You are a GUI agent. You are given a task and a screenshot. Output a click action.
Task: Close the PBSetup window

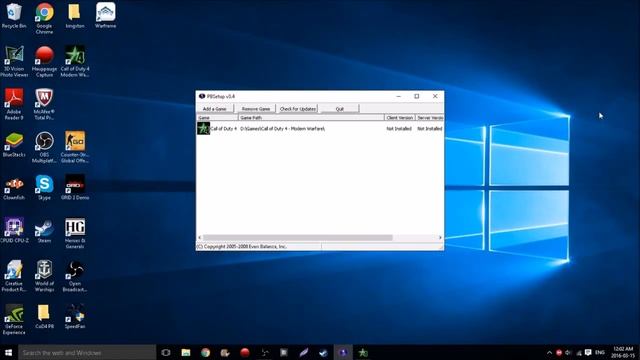(x=435, y=96)
